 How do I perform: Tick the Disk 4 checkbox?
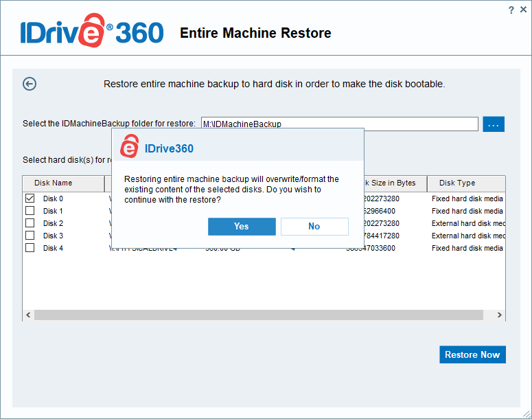click(30, 248)
